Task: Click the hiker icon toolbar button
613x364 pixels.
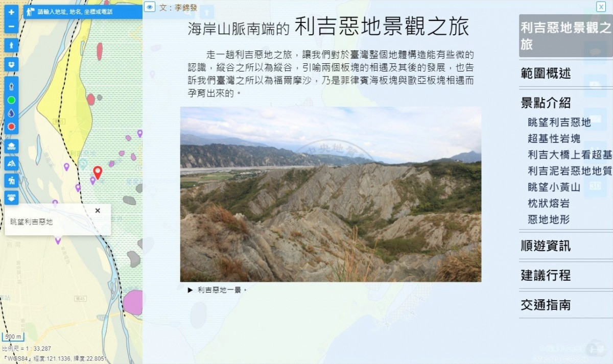Action: [x=11, y=180]
